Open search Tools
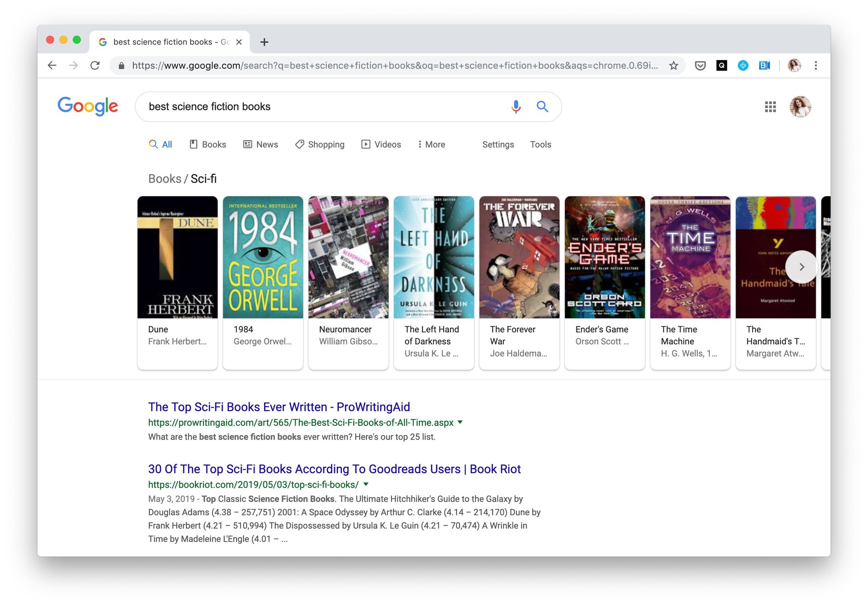The image size is (868, 606). [541, 145]
